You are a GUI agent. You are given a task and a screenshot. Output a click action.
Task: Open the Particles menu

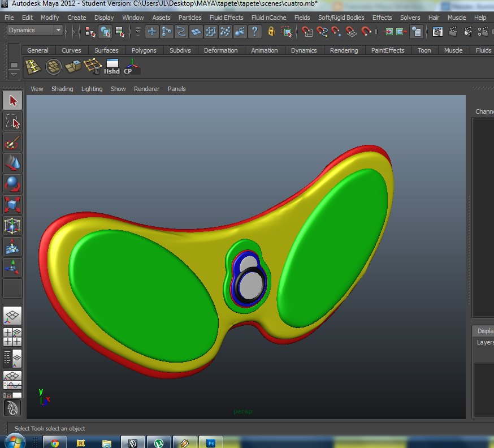pyautogui.click(x=190, y=18)
